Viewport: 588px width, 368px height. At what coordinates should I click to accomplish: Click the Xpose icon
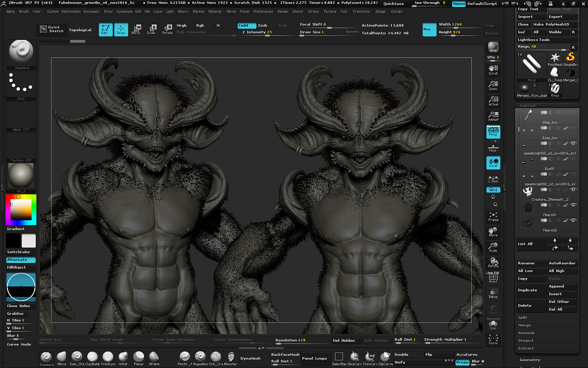(493, 339)
